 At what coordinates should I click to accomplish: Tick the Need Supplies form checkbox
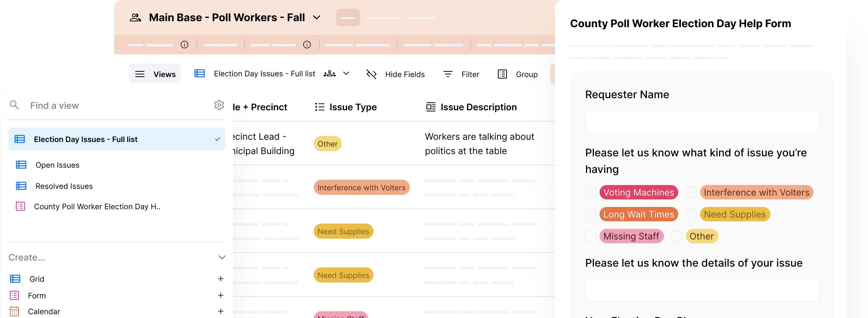691,214
